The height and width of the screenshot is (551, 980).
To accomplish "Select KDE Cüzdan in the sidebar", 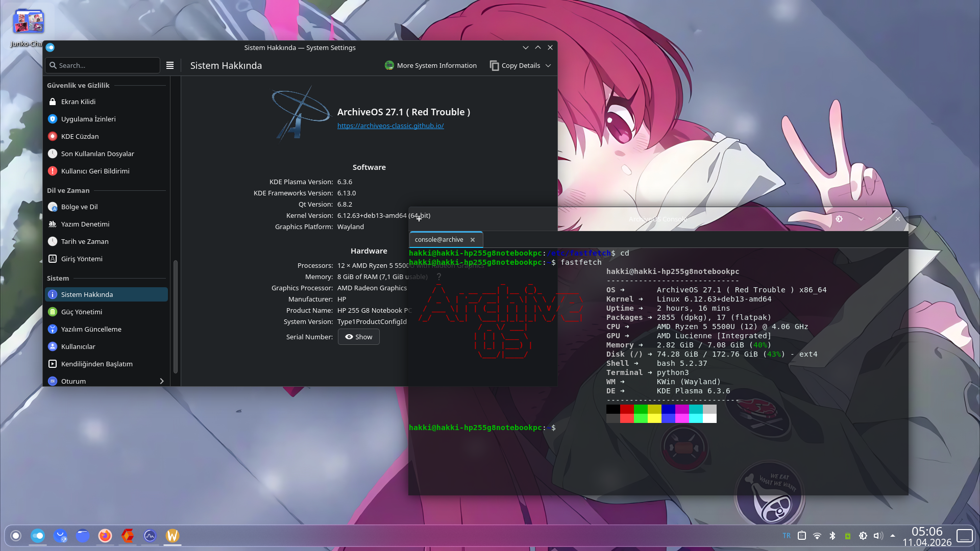I will pyautogui.click(x=80, y=136).
